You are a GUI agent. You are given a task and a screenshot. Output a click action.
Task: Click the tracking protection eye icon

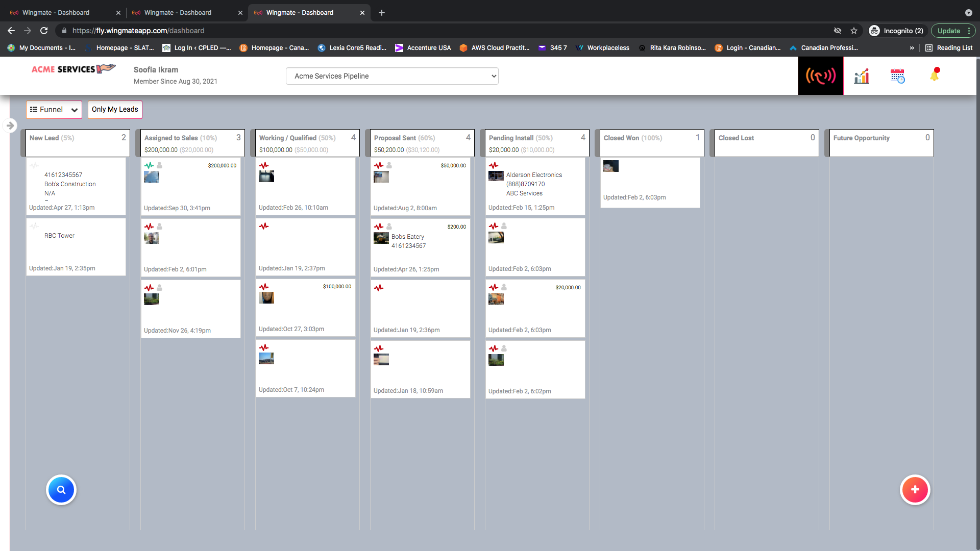pyautogui.click(x=838, y=31)
